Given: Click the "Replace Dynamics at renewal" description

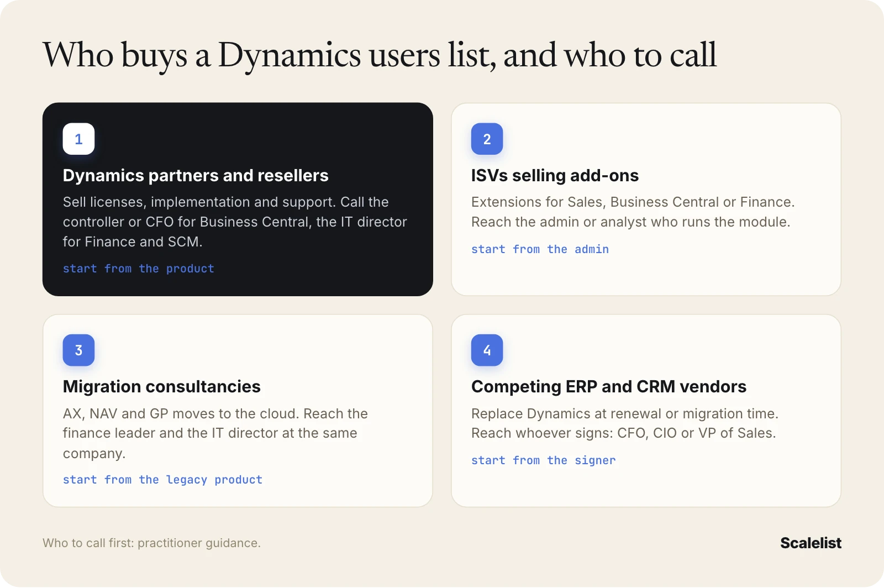Looking at the screenshot, I should tap(624, 423).
